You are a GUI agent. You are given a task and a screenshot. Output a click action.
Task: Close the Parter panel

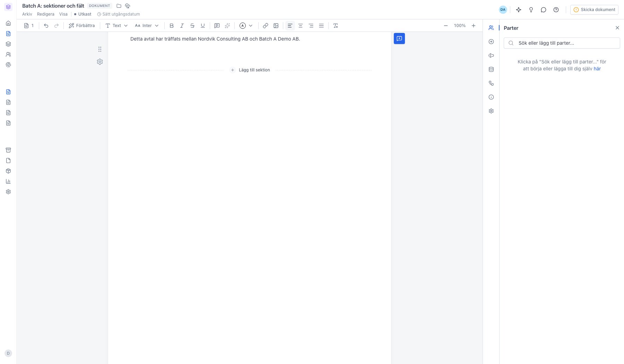click(x=617, y=28)
